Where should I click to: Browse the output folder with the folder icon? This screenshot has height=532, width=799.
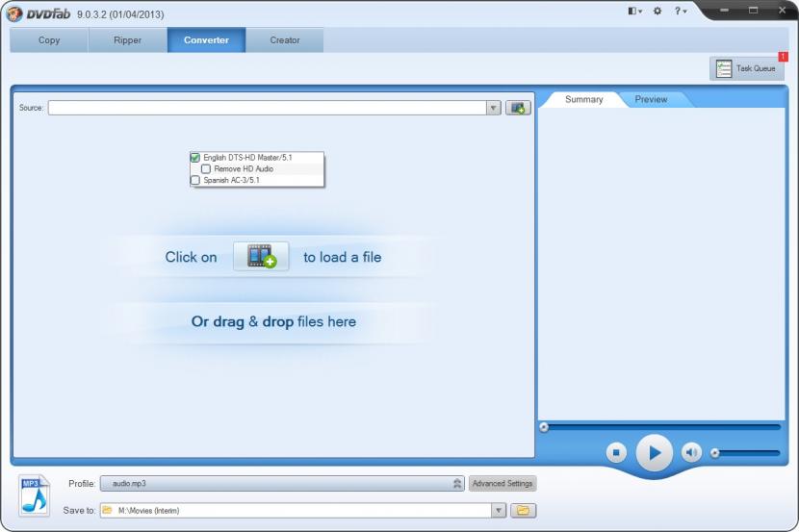[523, 510]
